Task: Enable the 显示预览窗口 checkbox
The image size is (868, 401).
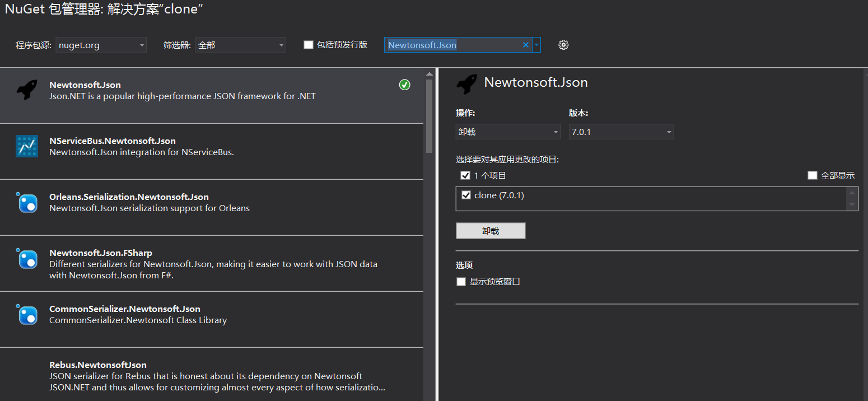Action: (x=461, y=282)
